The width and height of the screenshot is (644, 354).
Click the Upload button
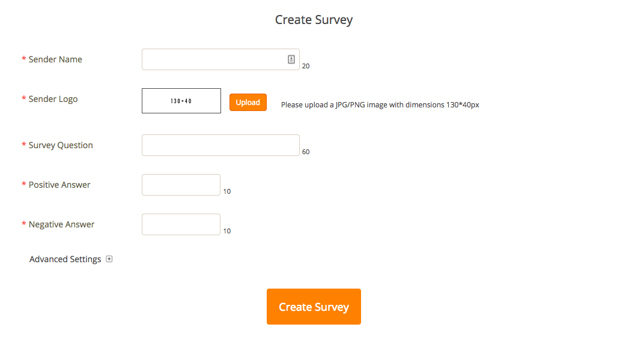point(248,102)
